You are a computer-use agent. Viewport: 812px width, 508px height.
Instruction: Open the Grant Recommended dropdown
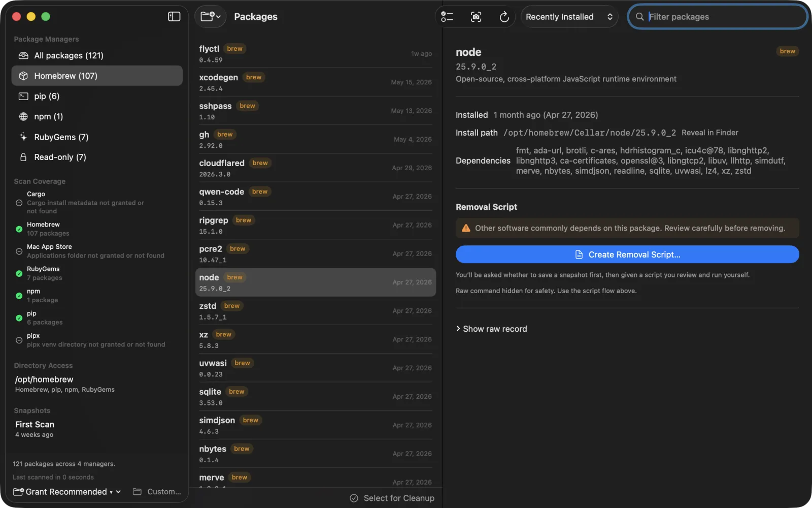coord(67,492)
